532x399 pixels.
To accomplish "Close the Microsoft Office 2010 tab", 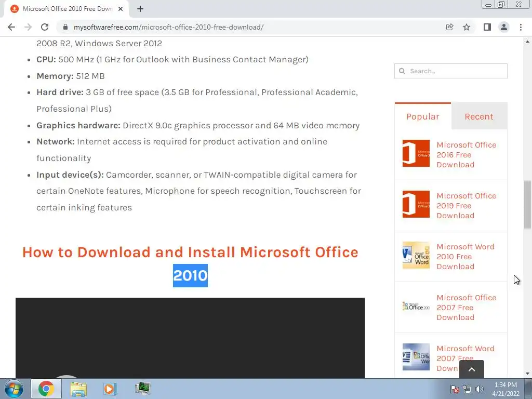I will 121,9.
